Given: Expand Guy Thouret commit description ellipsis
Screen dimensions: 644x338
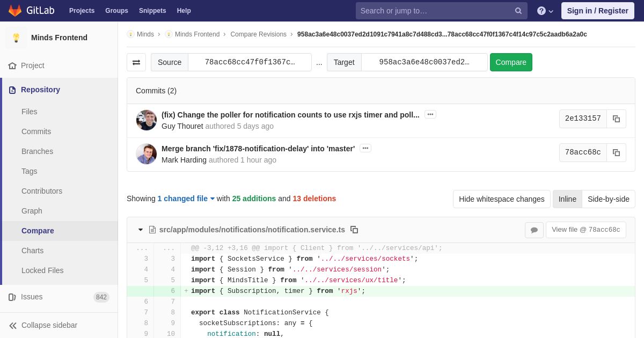Looking at the screenshot, I should pos(430,114).
